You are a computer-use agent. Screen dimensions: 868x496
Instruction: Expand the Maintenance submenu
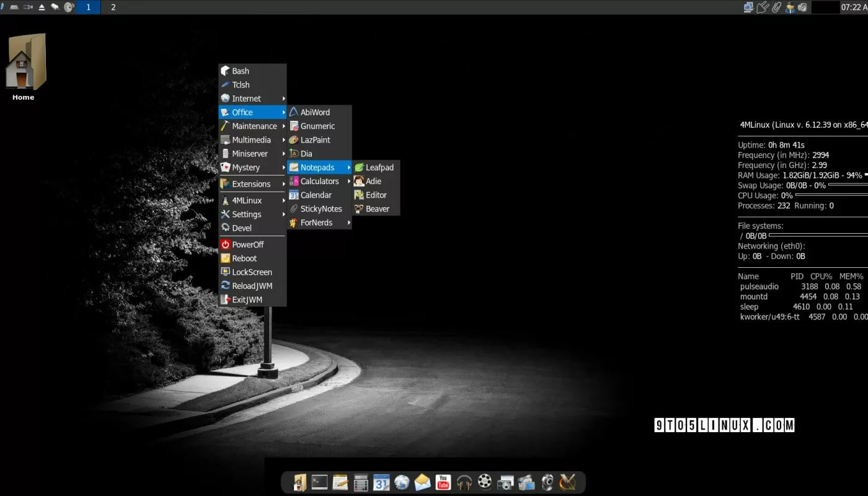pyautogui.click(x=252, y=126)
